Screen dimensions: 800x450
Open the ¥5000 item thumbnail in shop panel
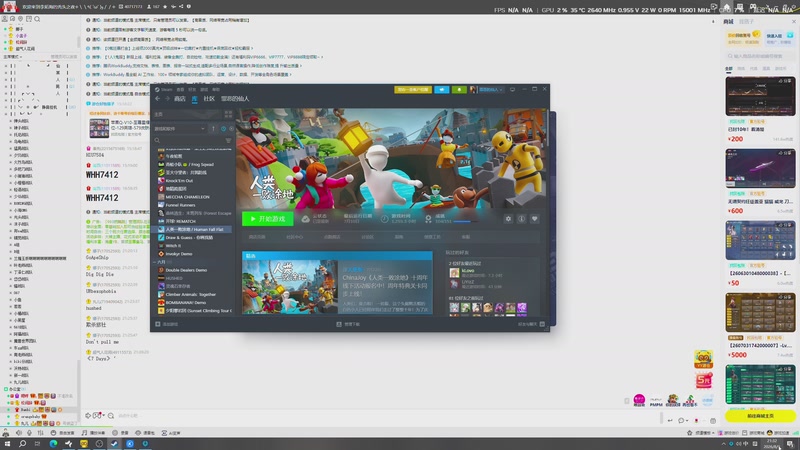[x=760, y=312]
